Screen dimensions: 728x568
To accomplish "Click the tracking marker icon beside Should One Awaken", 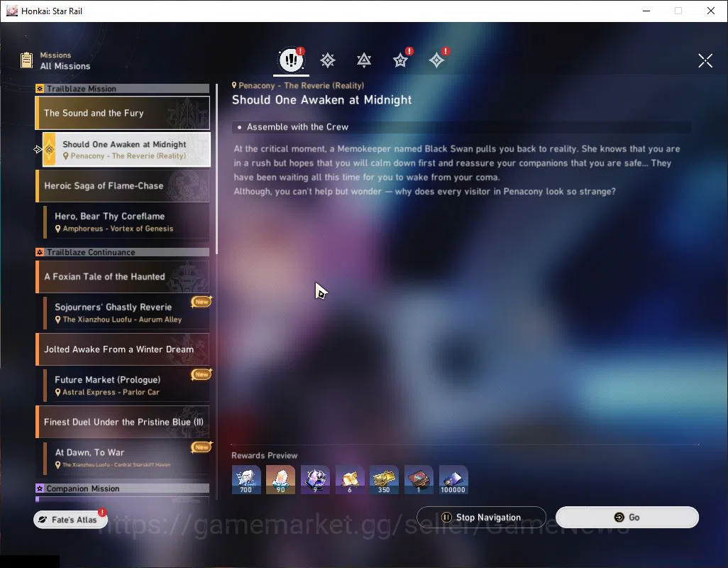I will point(38,149).
